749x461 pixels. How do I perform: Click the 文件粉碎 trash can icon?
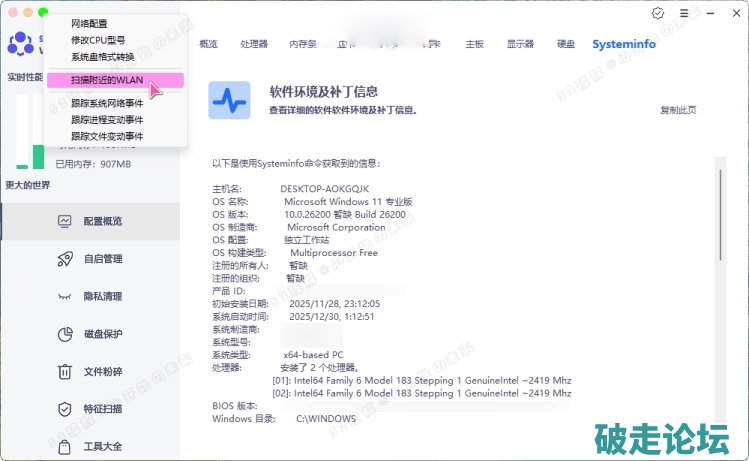click(x=65, y=372)
